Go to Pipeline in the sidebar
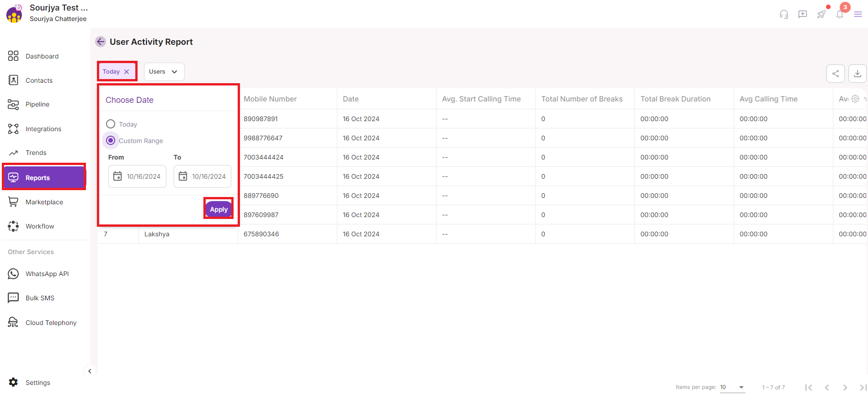This screenshot has height=394, width=868. click(x=37, y=104)
